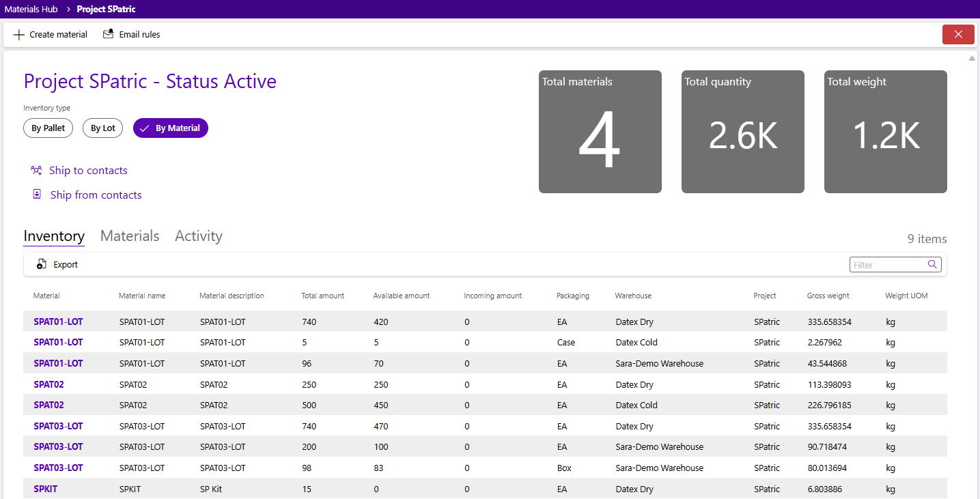Image resolution: width=980 pixels, height=499 pixels.
Task: Click the scroll up arrow on scrollbar
Action: tap(972, 59)
